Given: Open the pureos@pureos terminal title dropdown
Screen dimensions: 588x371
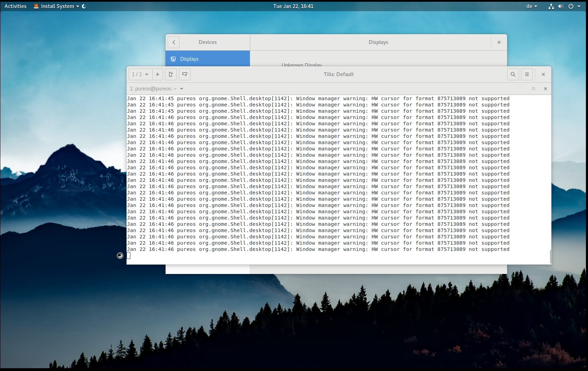Looking at the screenshot, I should coord(181,89).
